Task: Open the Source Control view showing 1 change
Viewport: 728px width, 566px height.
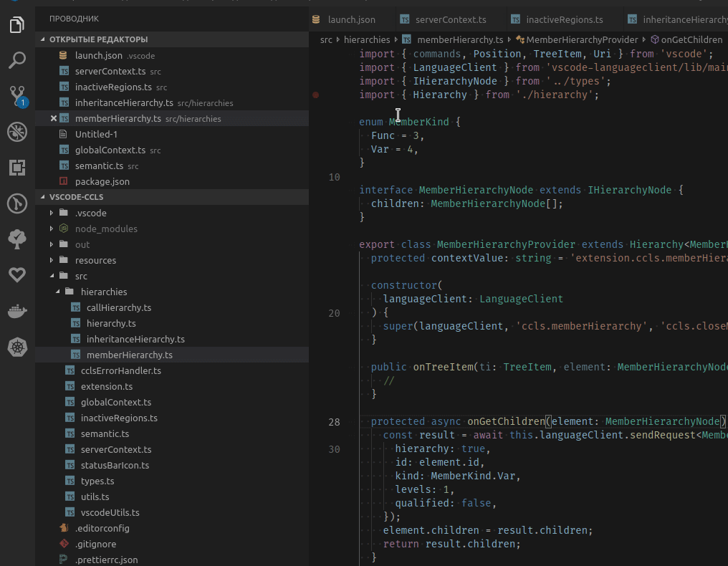Action: (16, 96)
